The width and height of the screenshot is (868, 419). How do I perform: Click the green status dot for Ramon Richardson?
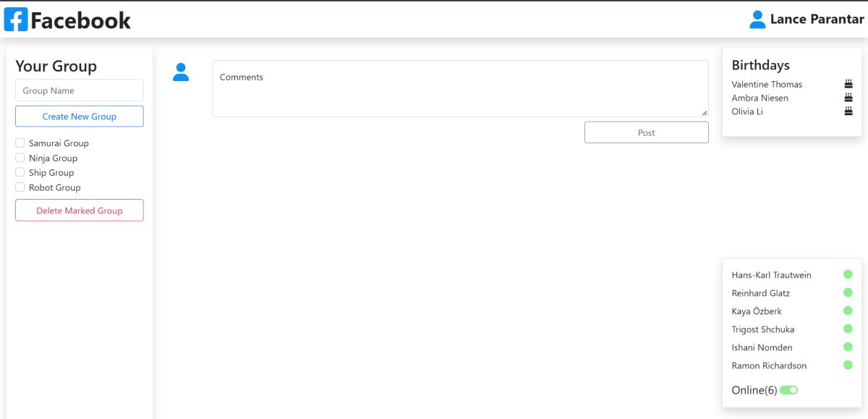[848, 365]
